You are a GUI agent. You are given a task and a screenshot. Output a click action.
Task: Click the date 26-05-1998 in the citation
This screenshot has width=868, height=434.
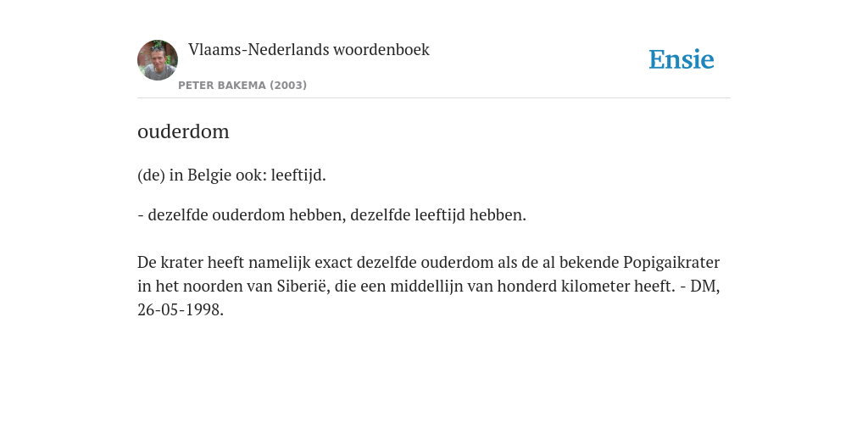click(x=179, y=310)
